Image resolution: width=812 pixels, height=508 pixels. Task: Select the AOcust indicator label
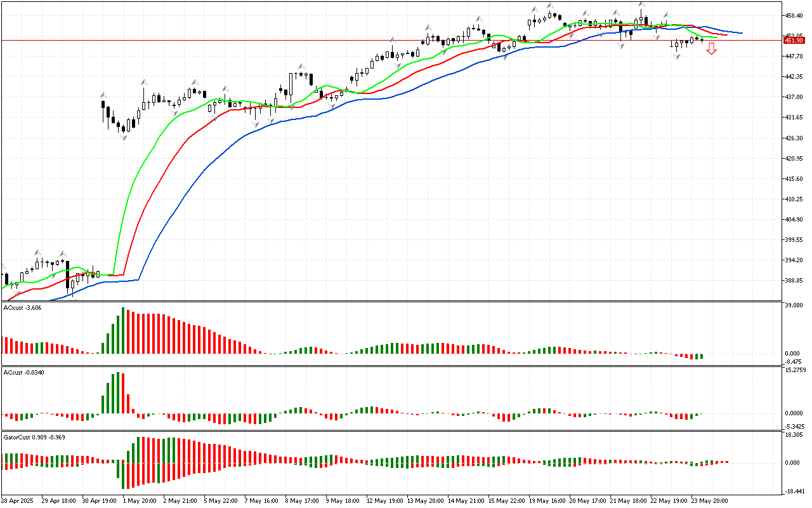(23, 308)
